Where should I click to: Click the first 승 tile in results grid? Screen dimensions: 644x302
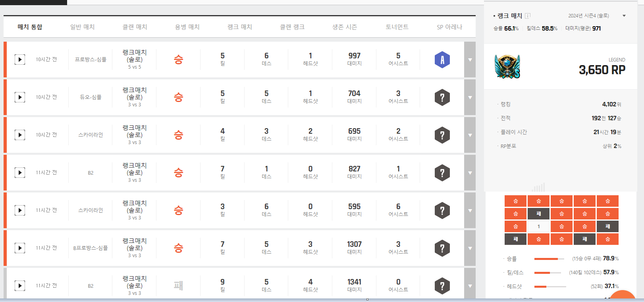pyautogui.click(x=515, y=201)
